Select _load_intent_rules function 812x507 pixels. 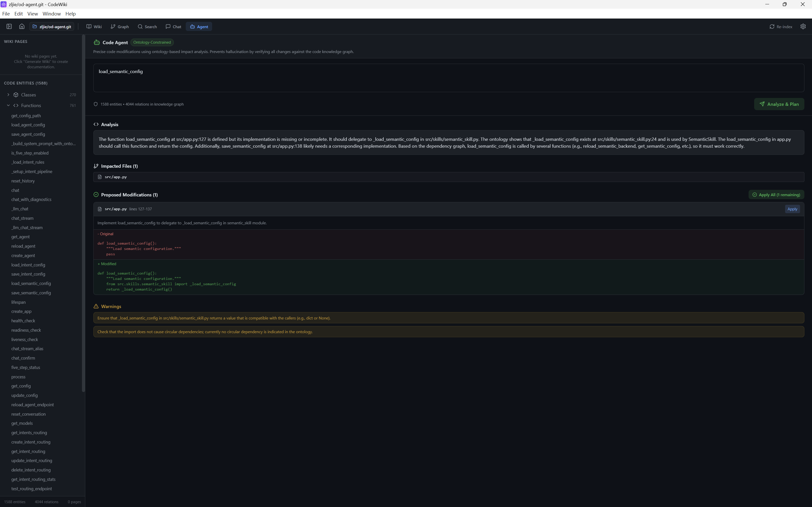pyautogui.click(x=28, y=162)
